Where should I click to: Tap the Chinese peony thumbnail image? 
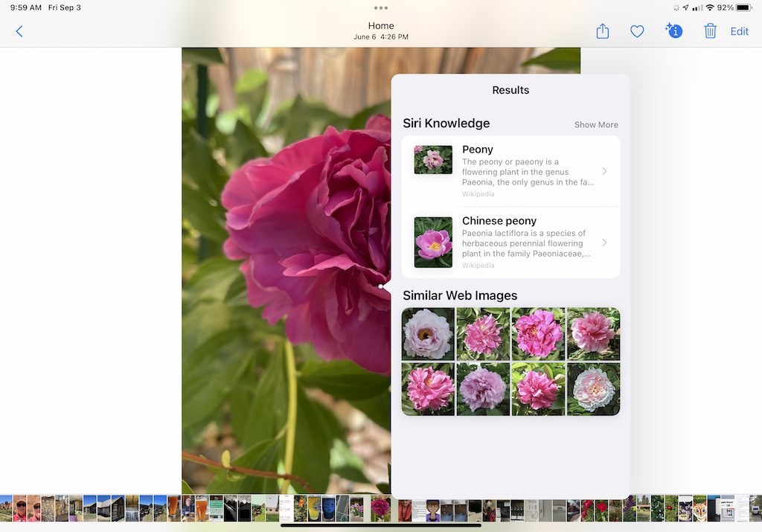[433, 243]
